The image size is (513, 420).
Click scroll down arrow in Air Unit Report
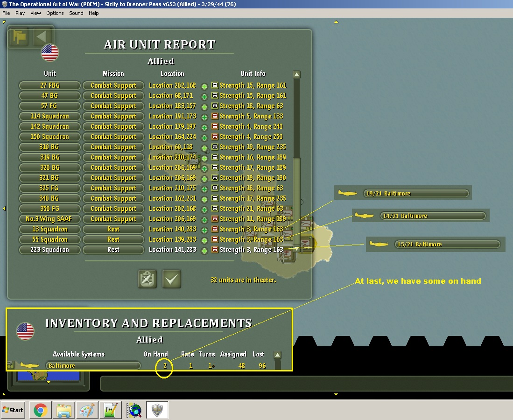click(x=296, y=249)
